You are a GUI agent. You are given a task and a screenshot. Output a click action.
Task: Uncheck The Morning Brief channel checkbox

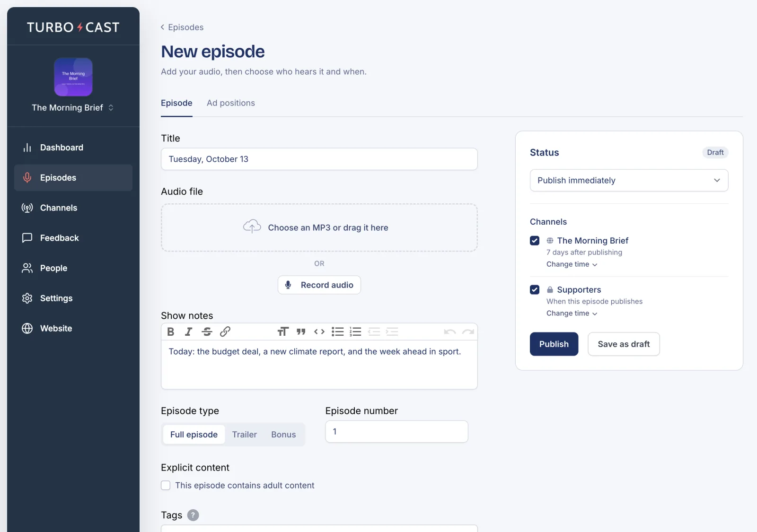(535, 241)
